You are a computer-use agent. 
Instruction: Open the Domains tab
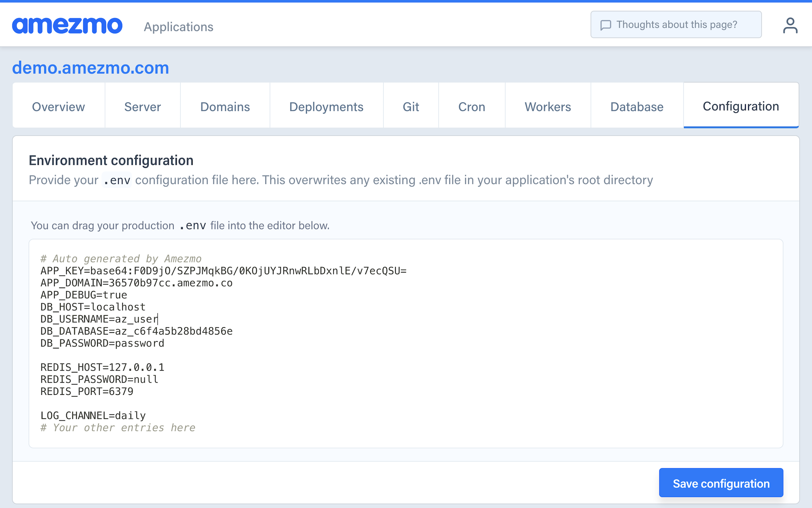(x=225, y=106)
